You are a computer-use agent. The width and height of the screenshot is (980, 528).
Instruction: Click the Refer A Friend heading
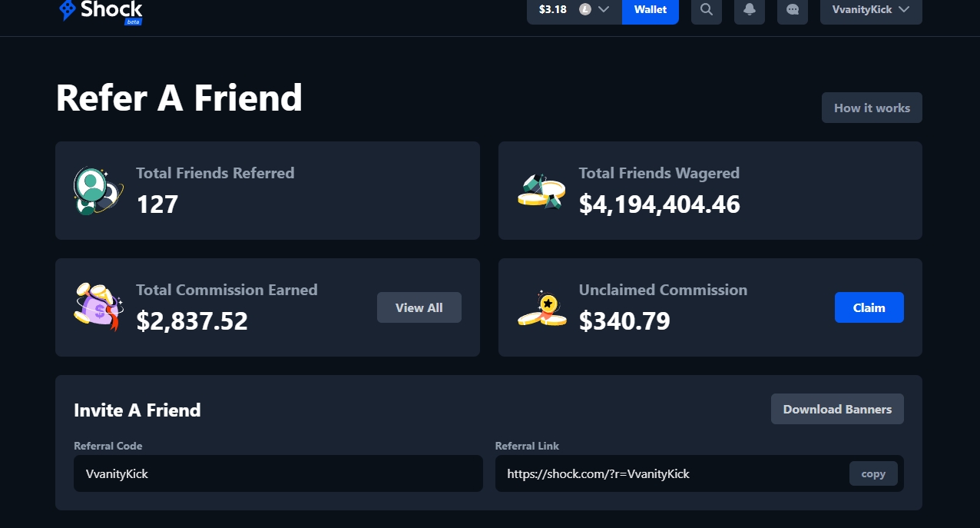pos(179,98)
